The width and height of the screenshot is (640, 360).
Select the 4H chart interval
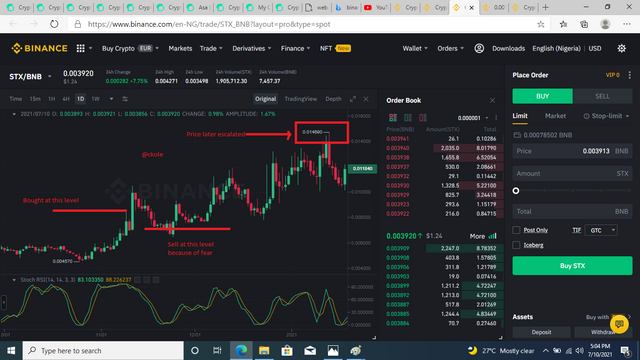click(x=66, y=99)
